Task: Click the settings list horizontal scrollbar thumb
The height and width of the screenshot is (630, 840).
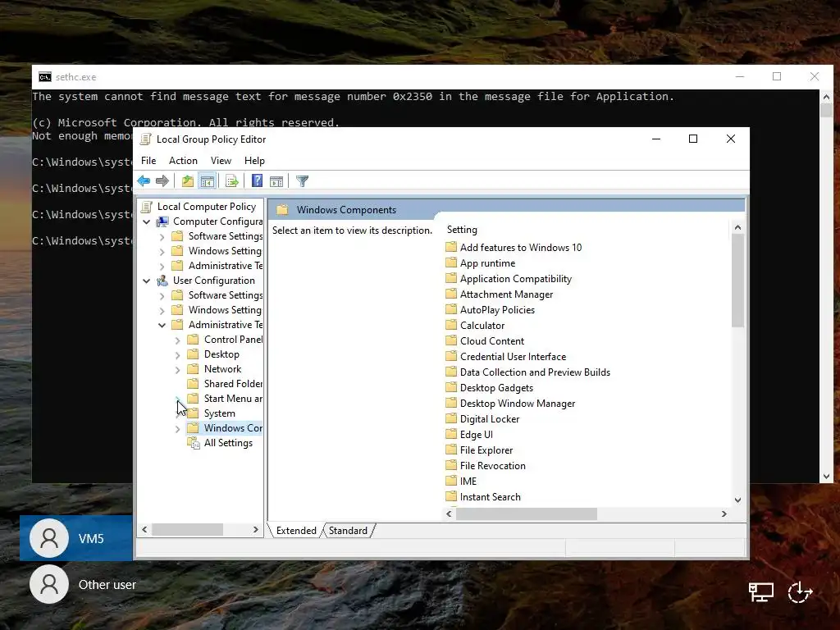Action: (x=527, y=514)
